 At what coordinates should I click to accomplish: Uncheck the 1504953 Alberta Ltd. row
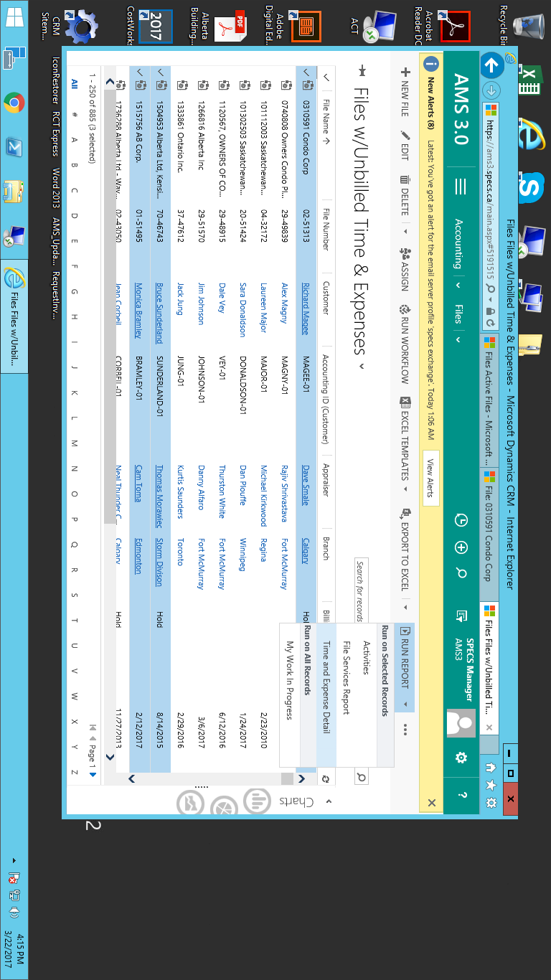coord(160,73)
